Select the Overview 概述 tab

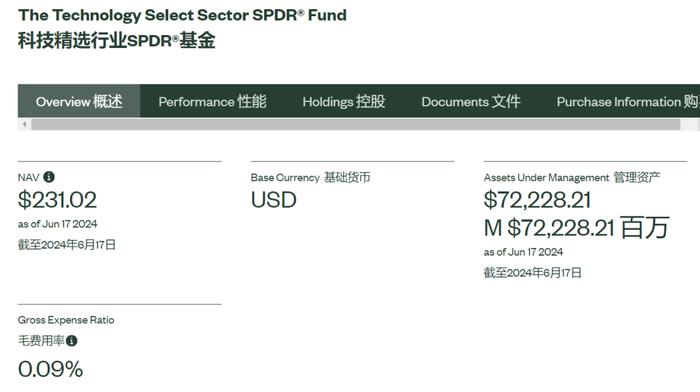tap(79, 101)
